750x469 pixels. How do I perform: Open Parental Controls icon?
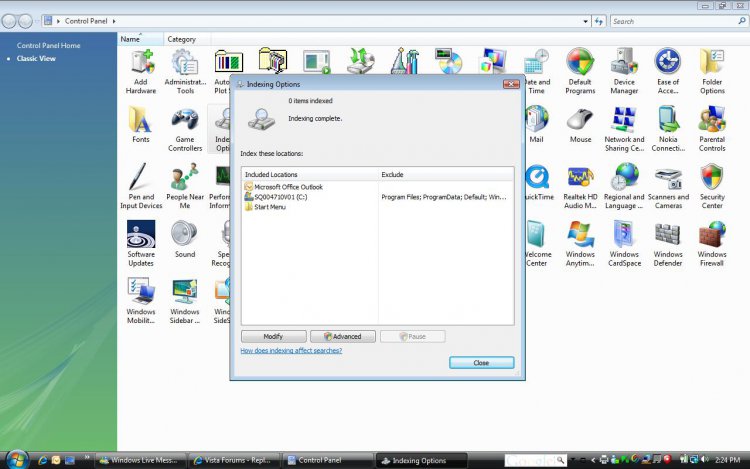[x=712, y=130]
